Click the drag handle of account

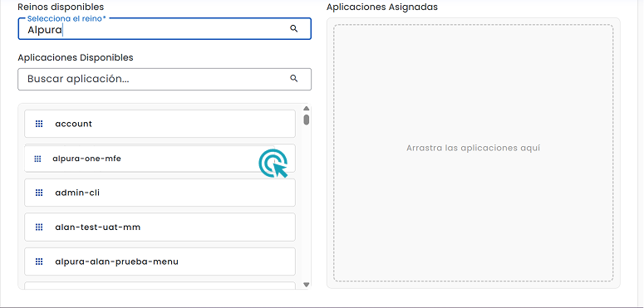39,124
